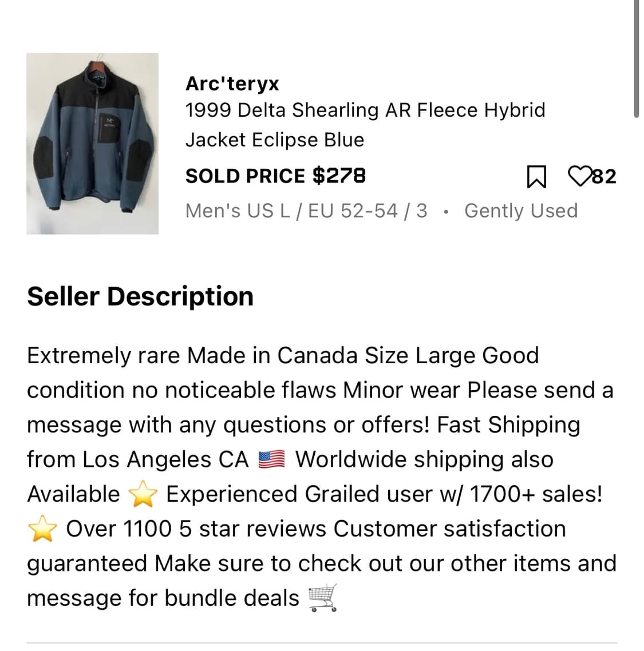
Task: Click the "1700+ sales!" text
Action: click(x=536, y=494)
